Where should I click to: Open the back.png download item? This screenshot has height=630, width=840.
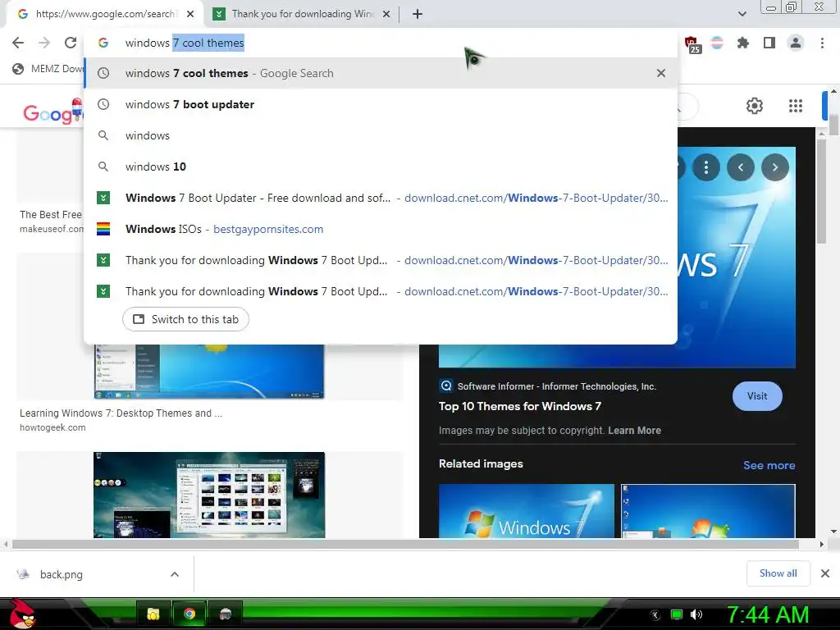click(x=62, y=574)
